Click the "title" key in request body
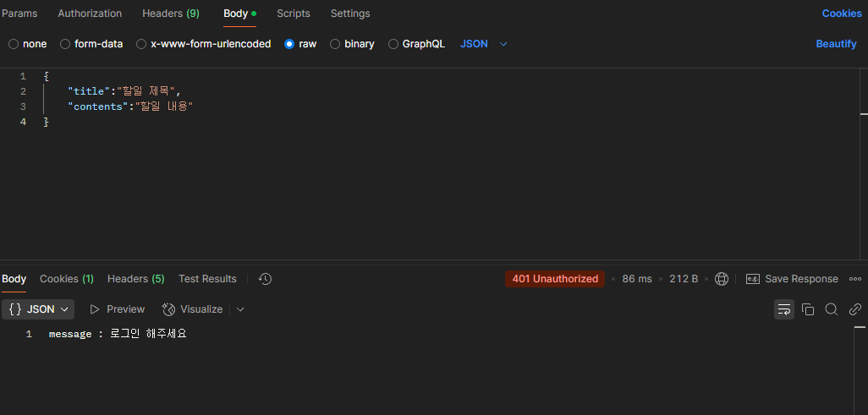The width and height of the screenshot is (868, 415). [x=89, y=91]
